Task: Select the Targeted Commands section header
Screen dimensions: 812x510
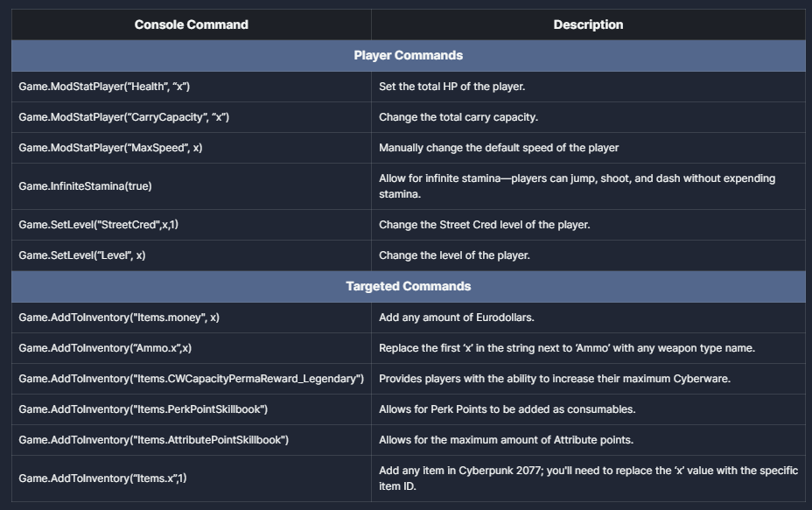Action: click(408, 286)
